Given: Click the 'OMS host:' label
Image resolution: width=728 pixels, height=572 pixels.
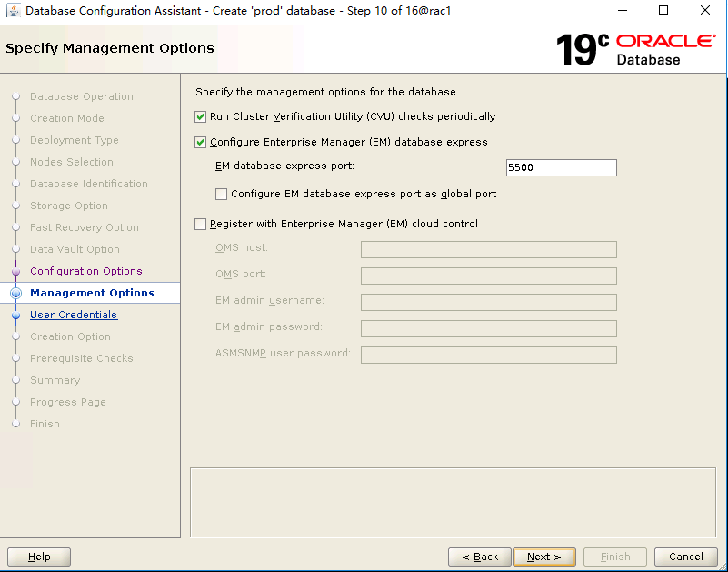Looking at the screenshot, I should 242,247.
